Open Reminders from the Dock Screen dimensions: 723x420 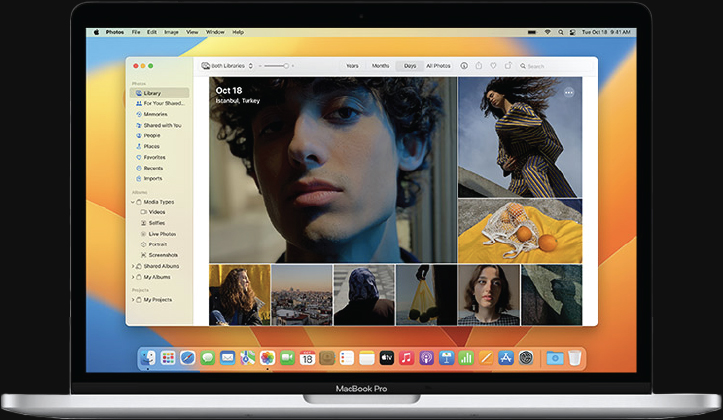point(347,358)
